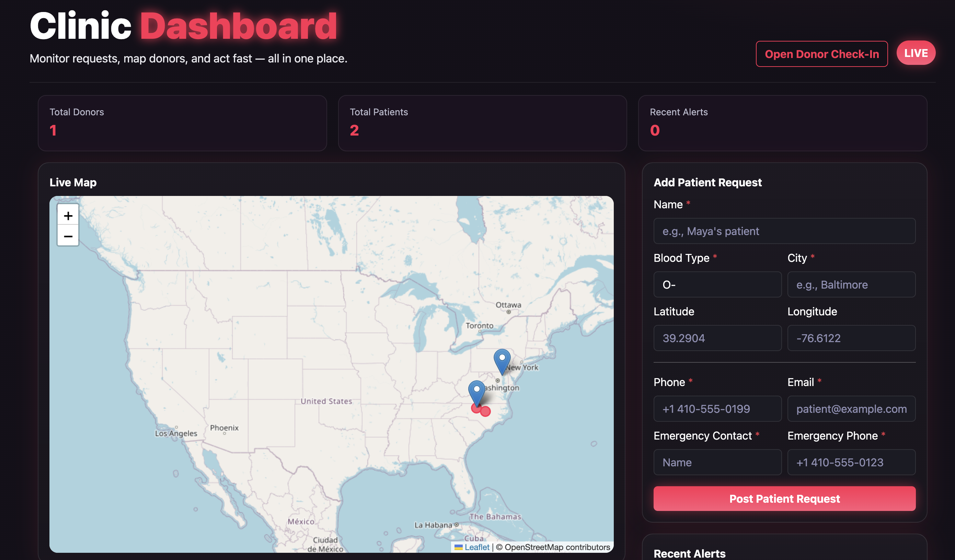Viewport: 955px width, 560px height.
Task: Select the Latitude input field
Action: click(717, 338)
